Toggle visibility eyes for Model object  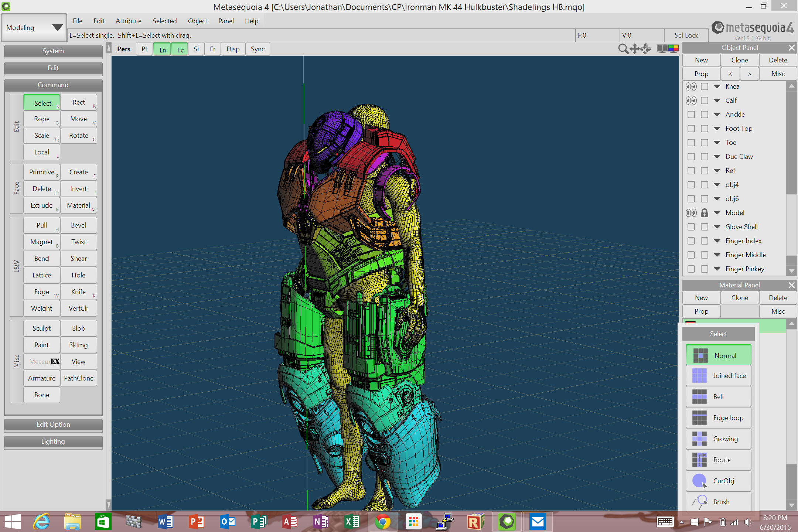coord(691,213)
